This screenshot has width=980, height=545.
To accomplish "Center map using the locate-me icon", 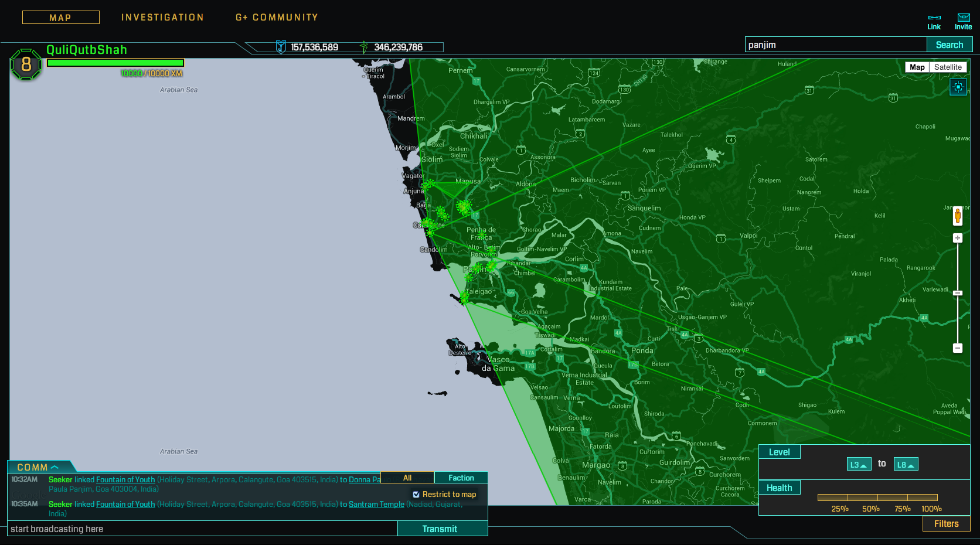I will pos(958,87).
